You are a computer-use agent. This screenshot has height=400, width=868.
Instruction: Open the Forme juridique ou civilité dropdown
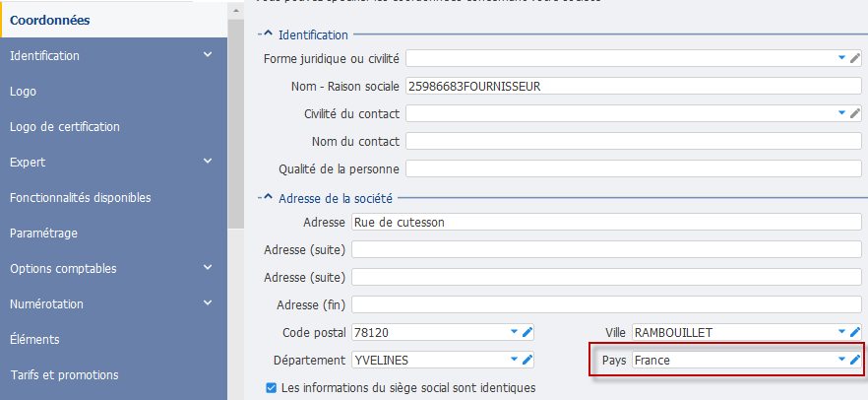pyautogui.click(x=842, y=57)
